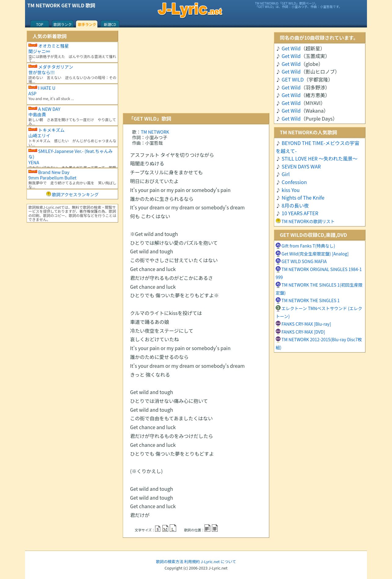Click New! badge beside オオカミと彗星
This screenshot has width=392, height=579.
(x=33, y=45)
